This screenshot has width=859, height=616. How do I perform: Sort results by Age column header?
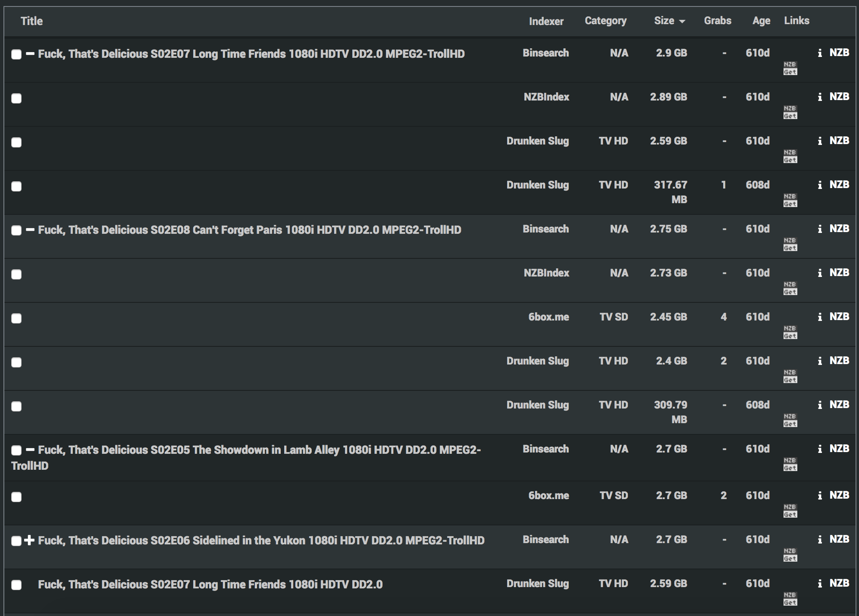(761, 21)
